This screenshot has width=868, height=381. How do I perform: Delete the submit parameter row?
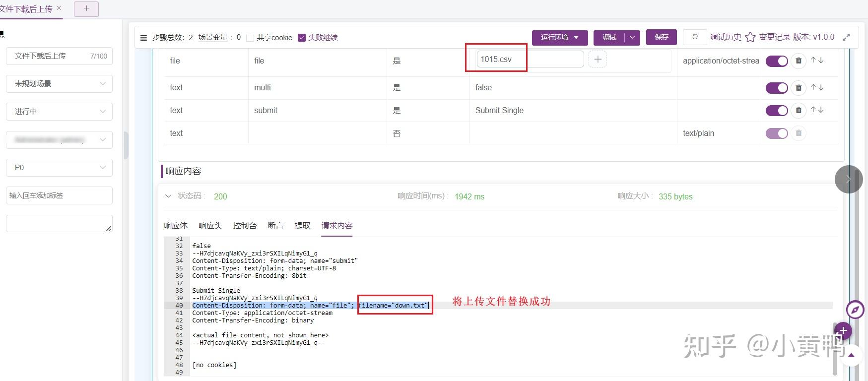[x=799, y=110]
